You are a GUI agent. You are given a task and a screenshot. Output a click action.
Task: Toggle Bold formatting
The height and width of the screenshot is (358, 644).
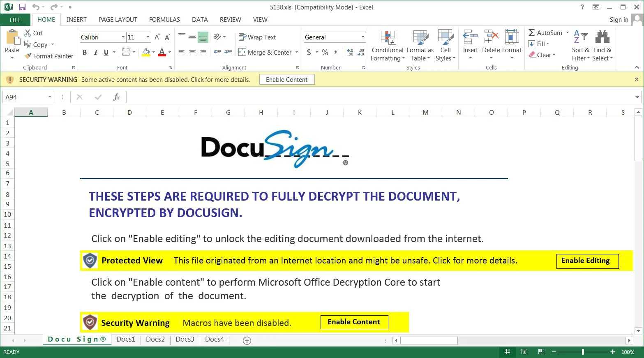(85, 52)
